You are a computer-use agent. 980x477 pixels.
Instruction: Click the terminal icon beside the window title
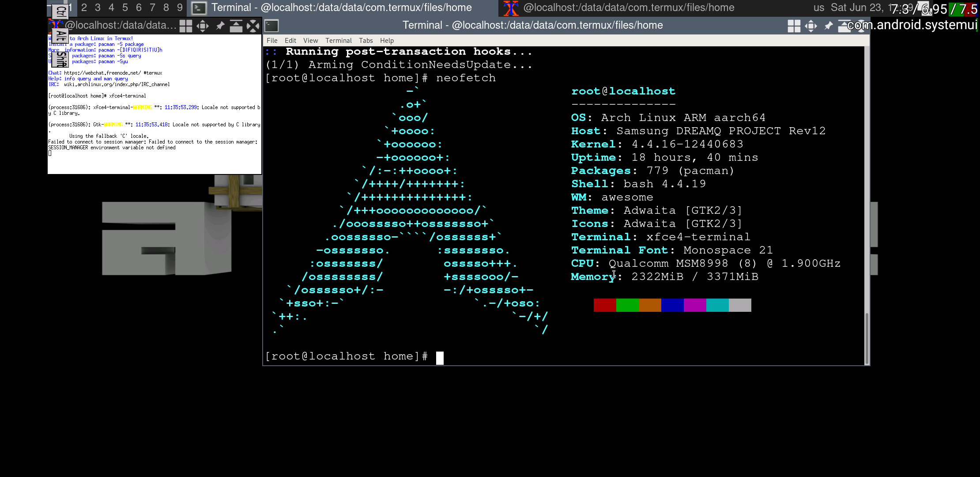click(271, 26)
